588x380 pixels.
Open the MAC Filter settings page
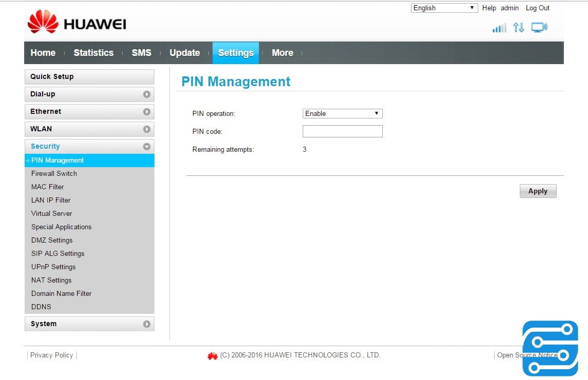coord(48,187)
